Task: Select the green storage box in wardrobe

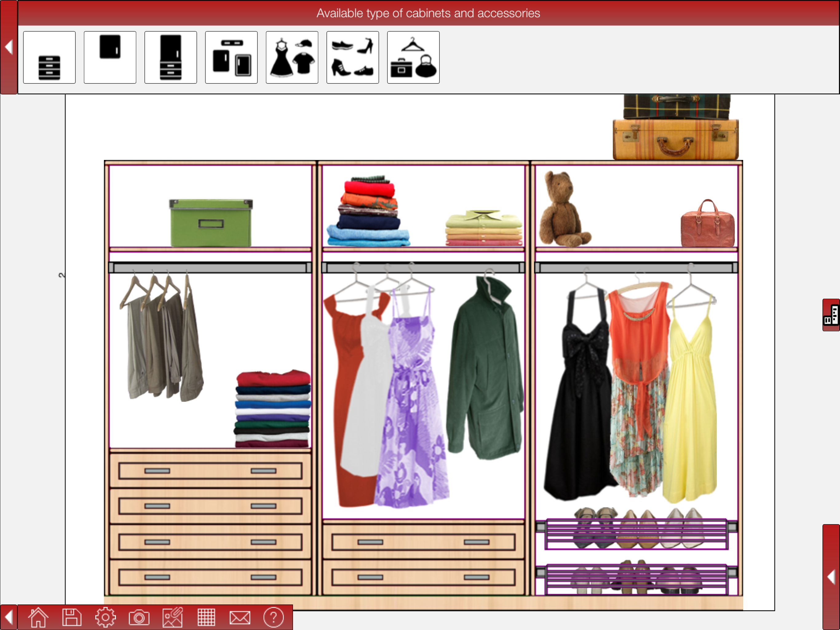Action: tap(211, 223)
